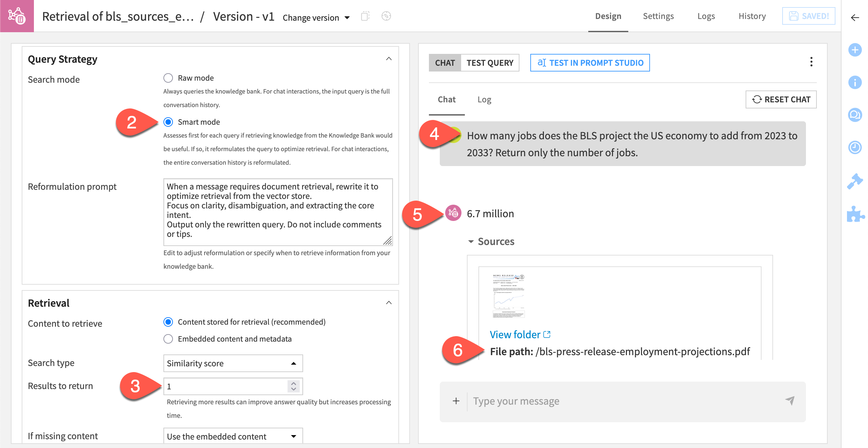The height and width of the screenshot is (448, 868).
Task: Switch to the Settings tab
Action: pyautogui.click(x=658, y=16)
